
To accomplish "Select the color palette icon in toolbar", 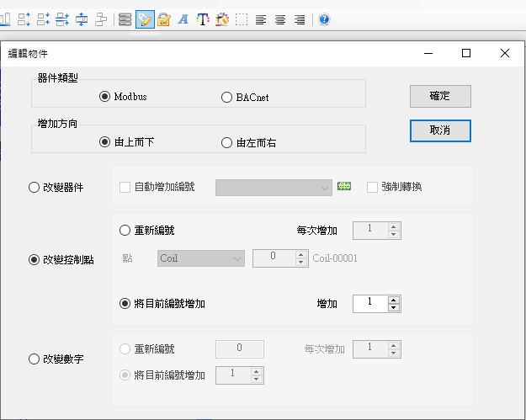I will click(222, 19).
